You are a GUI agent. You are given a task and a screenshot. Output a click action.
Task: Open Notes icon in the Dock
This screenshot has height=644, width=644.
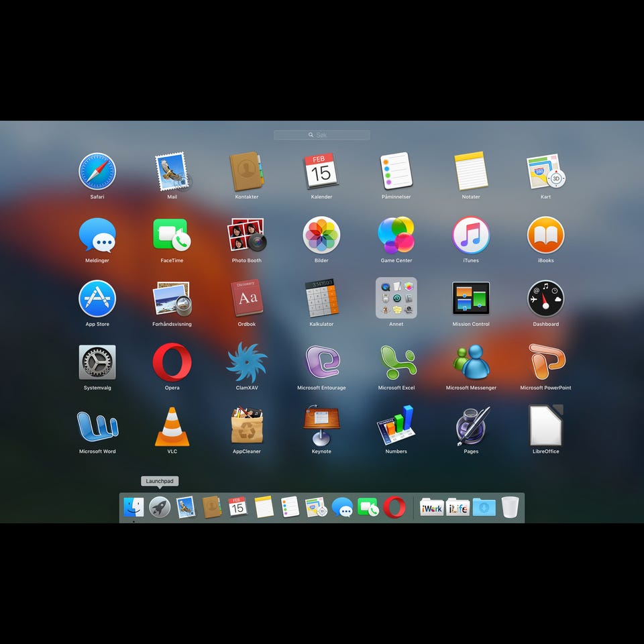coord(264,507)
